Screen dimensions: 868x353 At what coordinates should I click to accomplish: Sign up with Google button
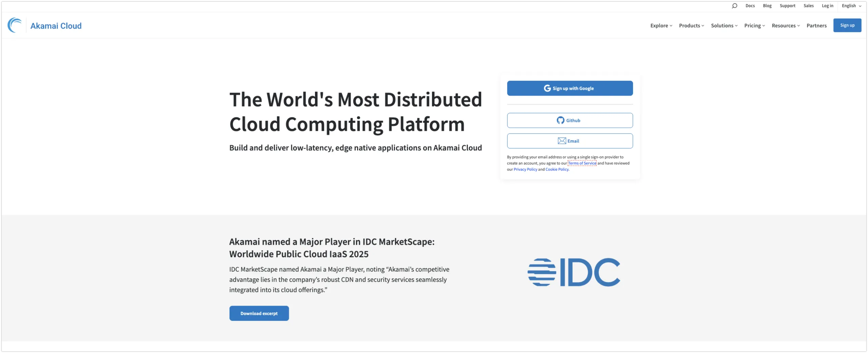tap(570, 88)
